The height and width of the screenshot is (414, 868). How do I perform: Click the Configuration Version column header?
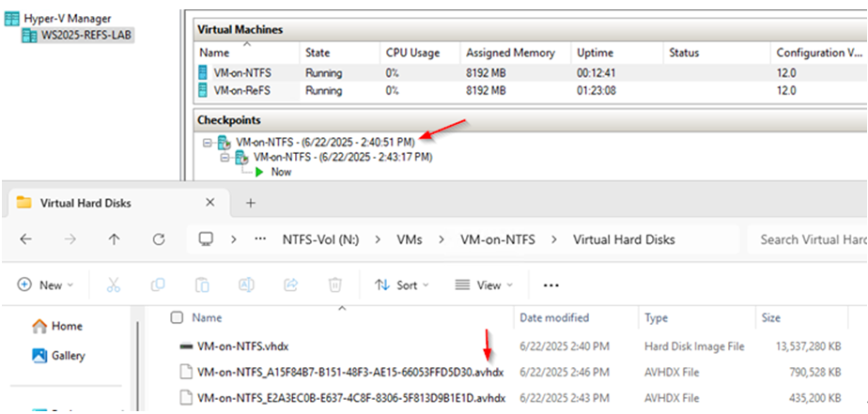pyautogui.click(x=819, y=54)
